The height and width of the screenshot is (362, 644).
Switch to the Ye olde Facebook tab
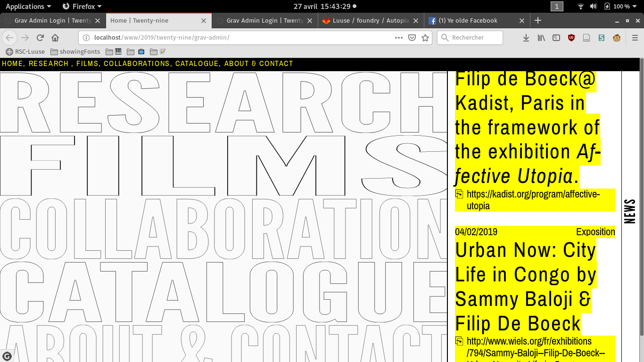[476, 21]
